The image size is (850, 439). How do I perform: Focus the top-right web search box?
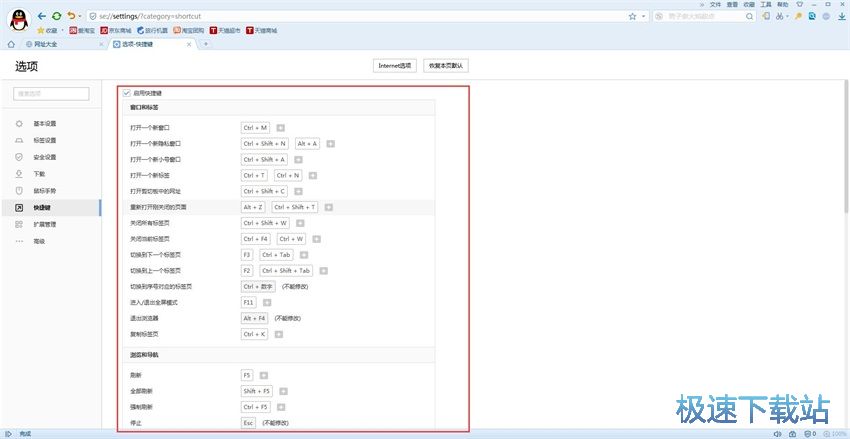(x=704, y=17)
